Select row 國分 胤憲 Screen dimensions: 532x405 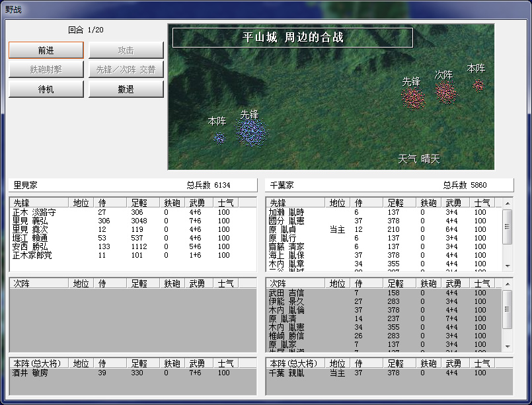[384, 221]
